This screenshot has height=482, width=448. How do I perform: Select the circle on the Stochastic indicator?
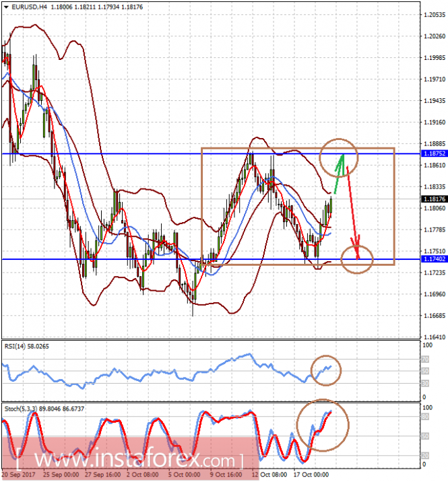tap(323, 425)
